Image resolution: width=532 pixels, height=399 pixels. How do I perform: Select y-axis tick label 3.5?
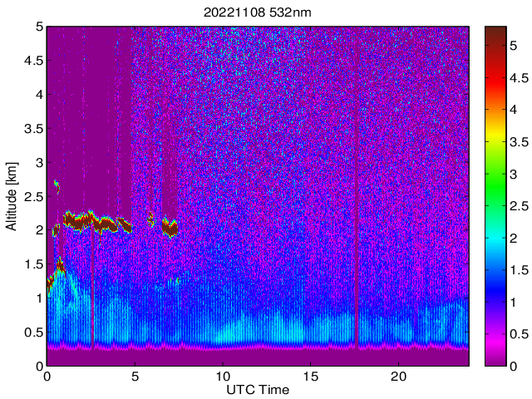tap(32, 128)
